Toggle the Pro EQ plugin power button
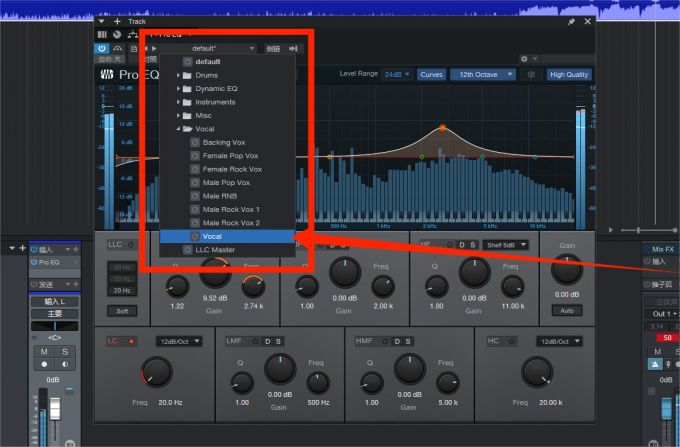Viewport: 680px width, 447px height. pyautogui.click(x=101, y=48)
